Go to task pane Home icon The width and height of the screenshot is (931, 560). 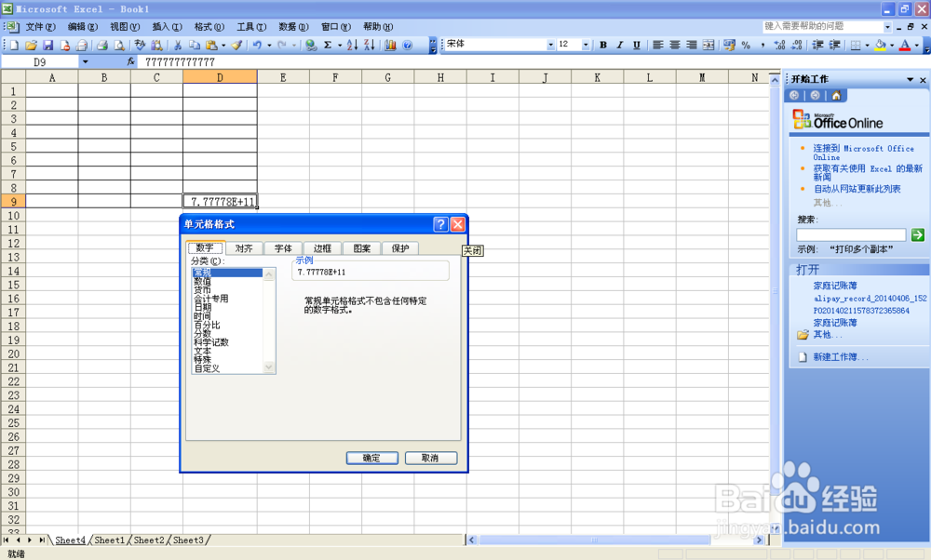pyautogui.click(x=836, y=96)
